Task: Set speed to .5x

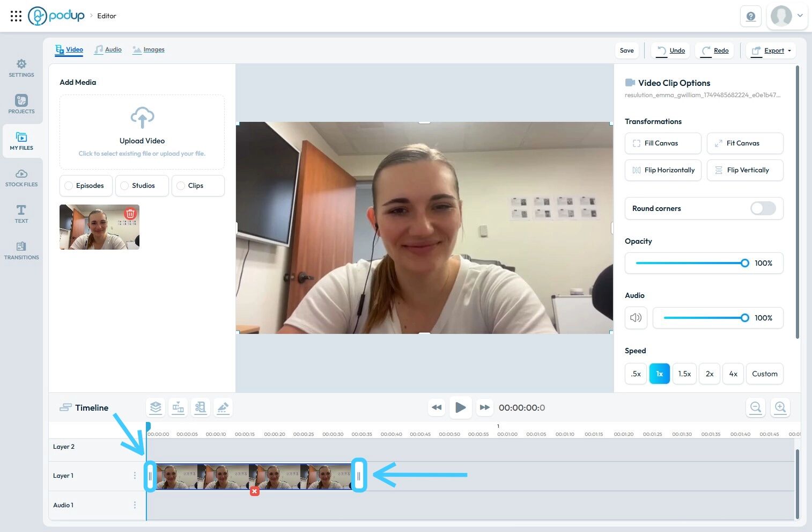Action: pos(636,374)
